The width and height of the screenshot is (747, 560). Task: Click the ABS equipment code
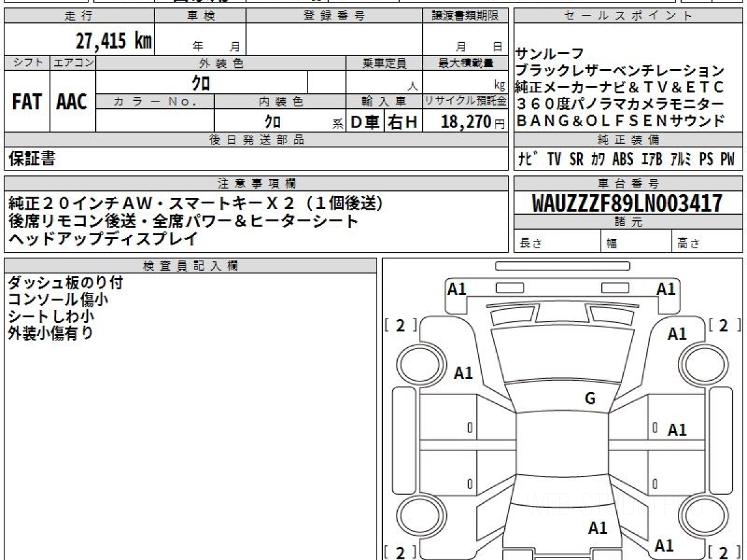622,159
